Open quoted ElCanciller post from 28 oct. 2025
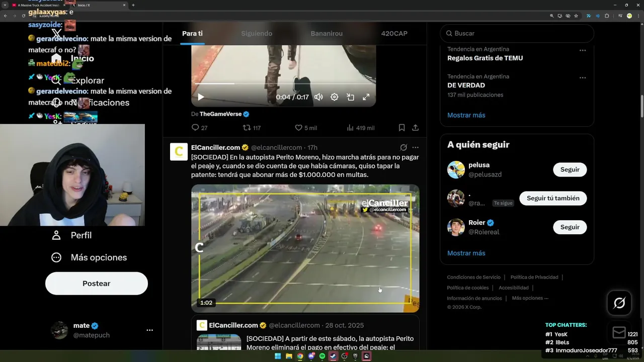 pyautogui.click(x=305, y=332)
